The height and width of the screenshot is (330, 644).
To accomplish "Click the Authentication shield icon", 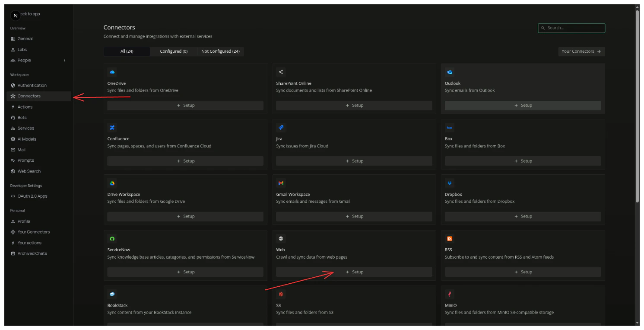I will pos(13,86).
